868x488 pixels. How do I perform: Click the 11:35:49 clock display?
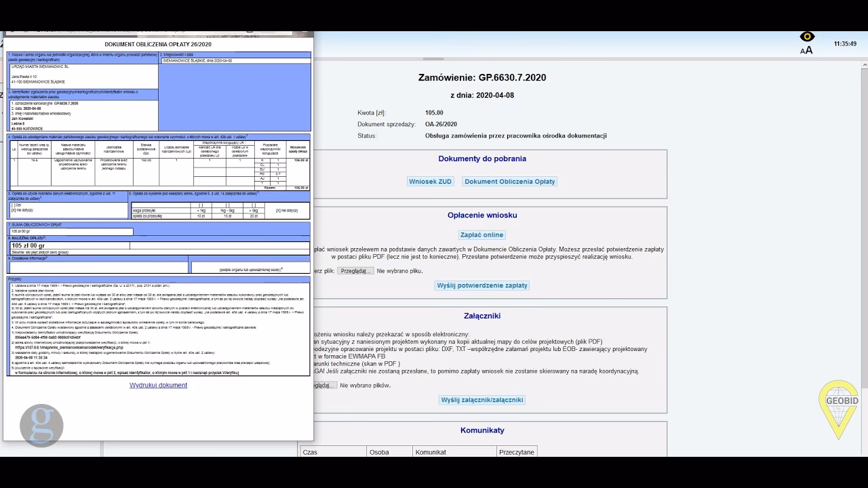[x=845, y=43]
